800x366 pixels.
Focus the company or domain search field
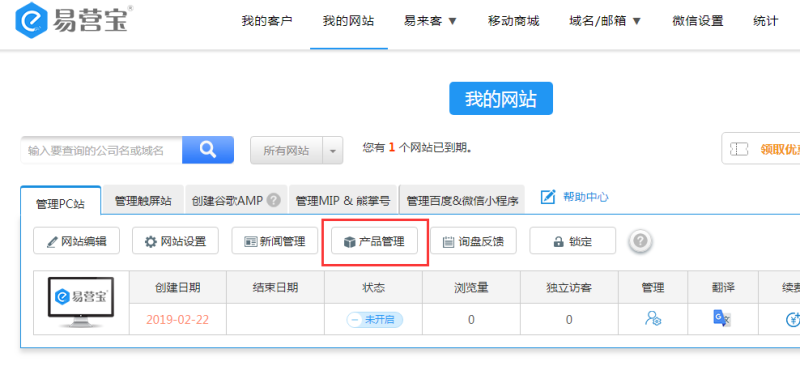[x=102, y=150]
